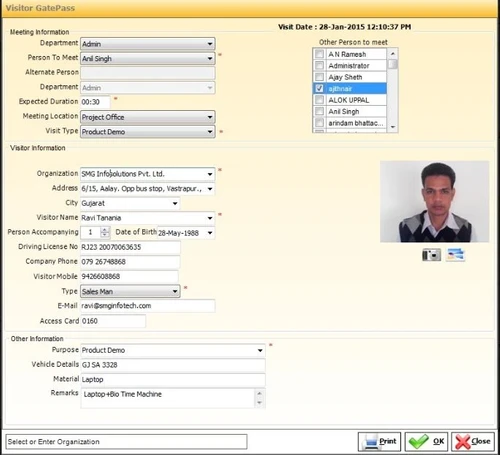The image size is (500, 455).
Task: Open the Address dropdown
Action: [210, 189]
